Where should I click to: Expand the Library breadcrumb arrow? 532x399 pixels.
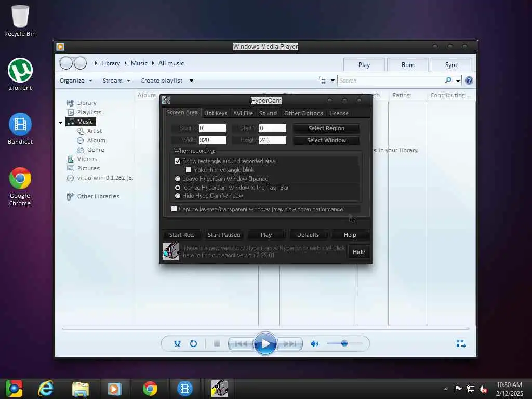(126, 63)
